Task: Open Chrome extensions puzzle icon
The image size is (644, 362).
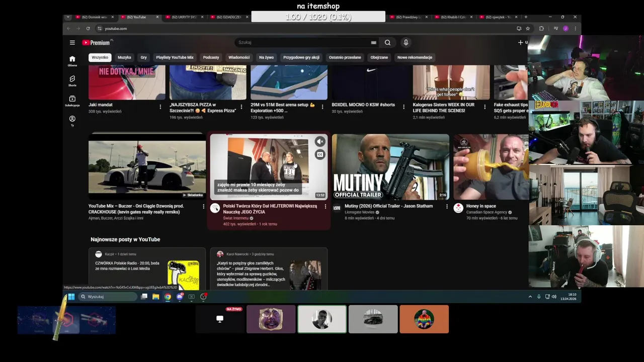Action: click(x=541, y=29)
